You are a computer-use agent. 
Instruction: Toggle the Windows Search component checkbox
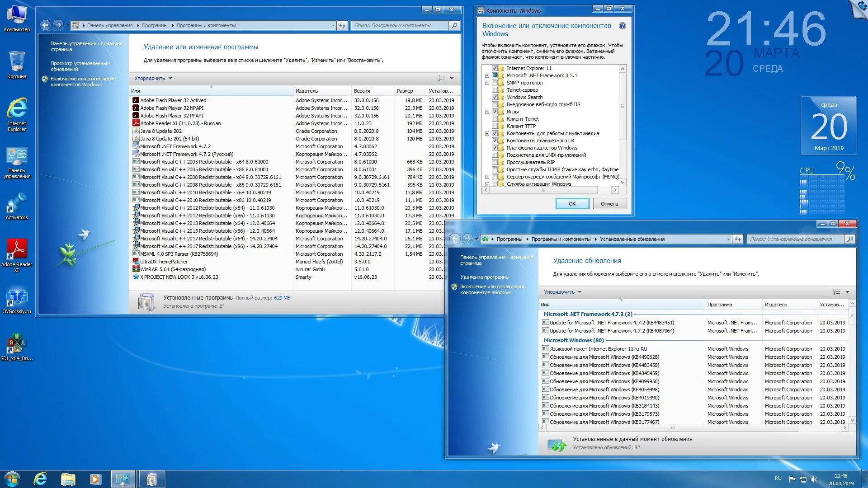point(495,97)
